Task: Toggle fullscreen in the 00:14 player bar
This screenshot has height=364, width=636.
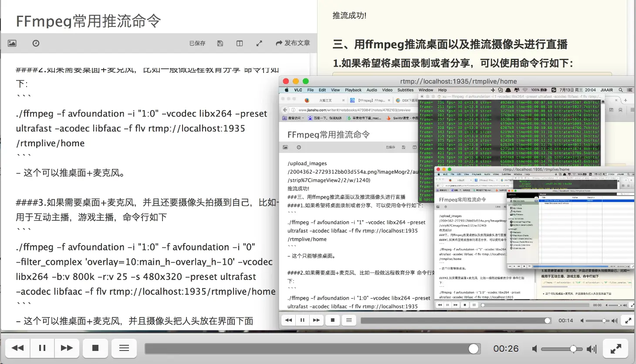Action: (x=628, y=320)
